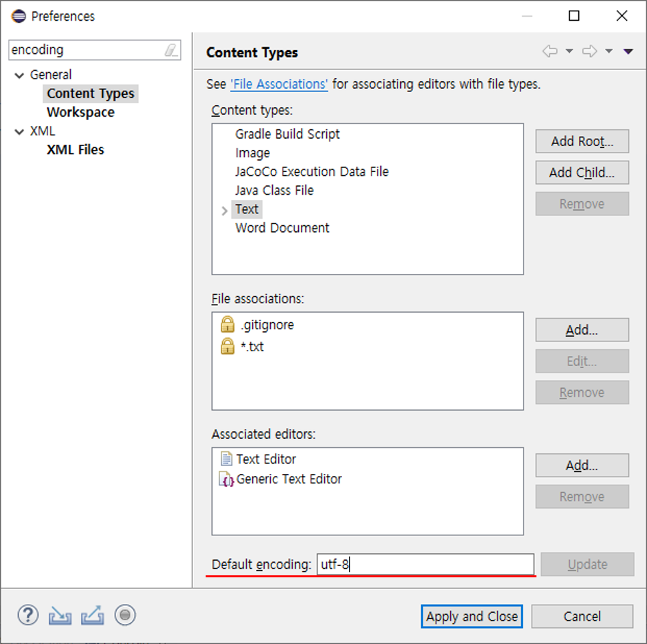The height and width of the screenshot is (644, 647).
Task: Open the 'File Associations' link
Action: 279,85
